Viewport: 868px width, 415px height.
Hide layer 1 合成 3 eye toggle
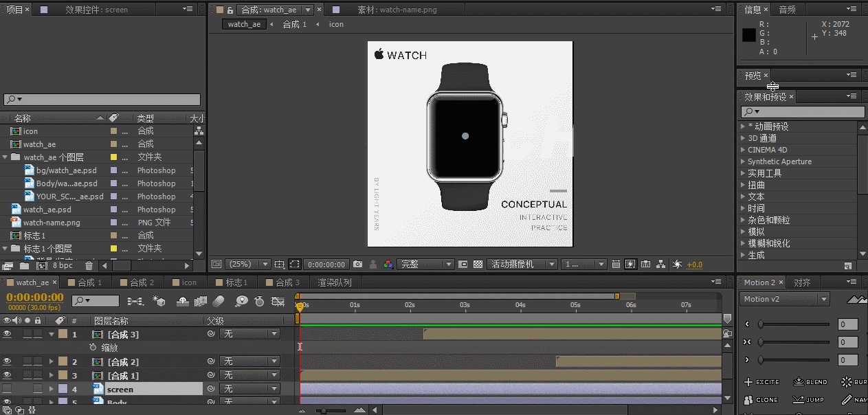point(8,335)
